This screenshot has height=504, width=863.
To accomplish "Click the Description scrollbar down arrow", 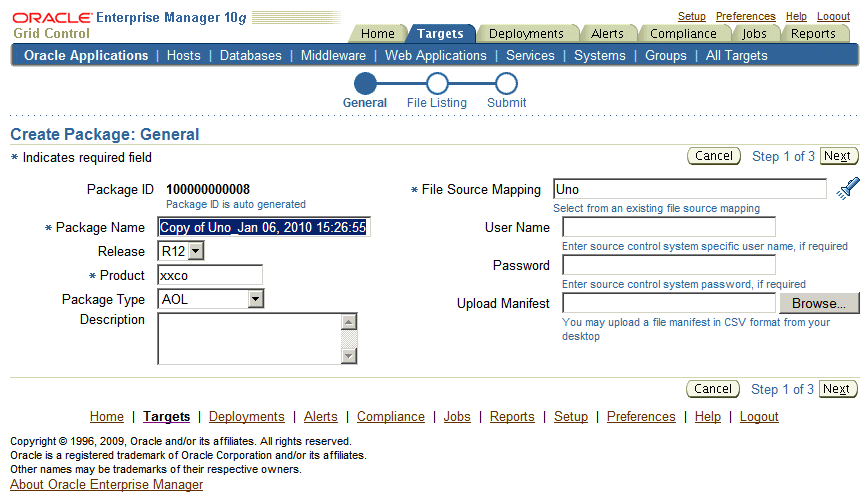I will (349, 356).
